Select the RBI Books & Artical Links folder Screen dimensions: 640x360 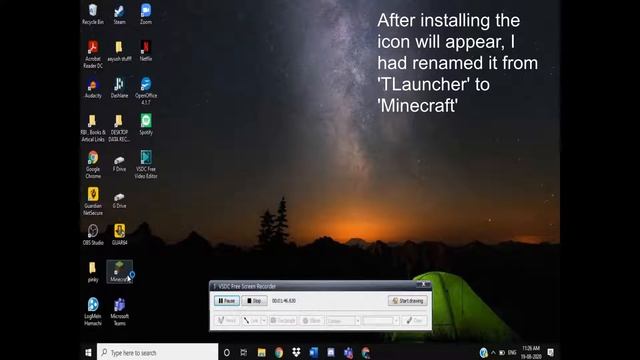pyautogui.click(x=93, y=127)
